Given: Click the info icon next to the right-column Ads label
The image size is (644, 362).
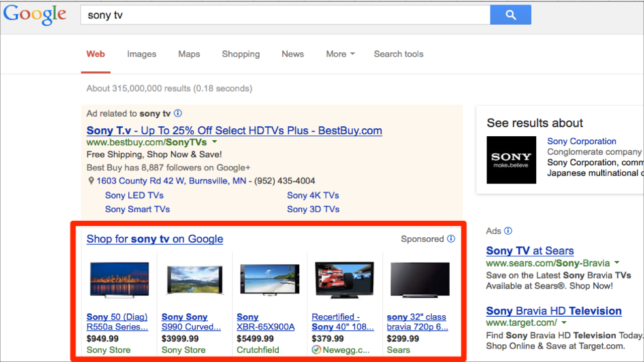Looking at the screenshot, I should pos(508,231).
